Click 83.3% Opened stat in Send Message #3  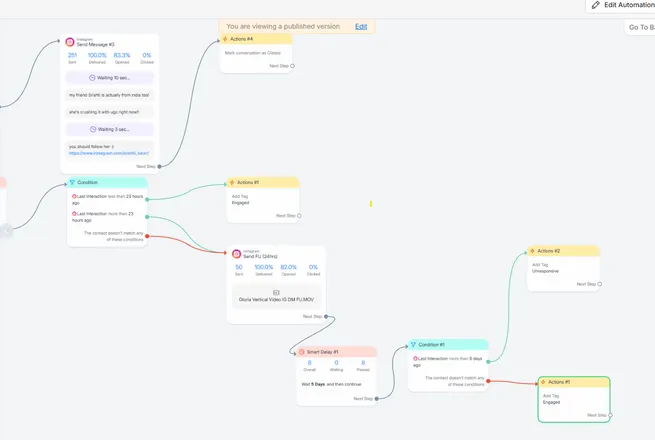pos(122,58)
